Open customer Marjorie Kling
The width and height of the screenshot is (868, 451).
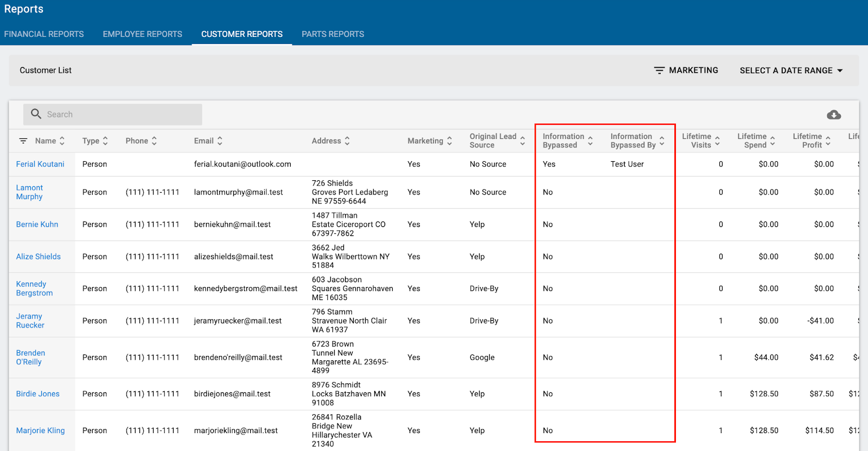[x=41, y=430]
